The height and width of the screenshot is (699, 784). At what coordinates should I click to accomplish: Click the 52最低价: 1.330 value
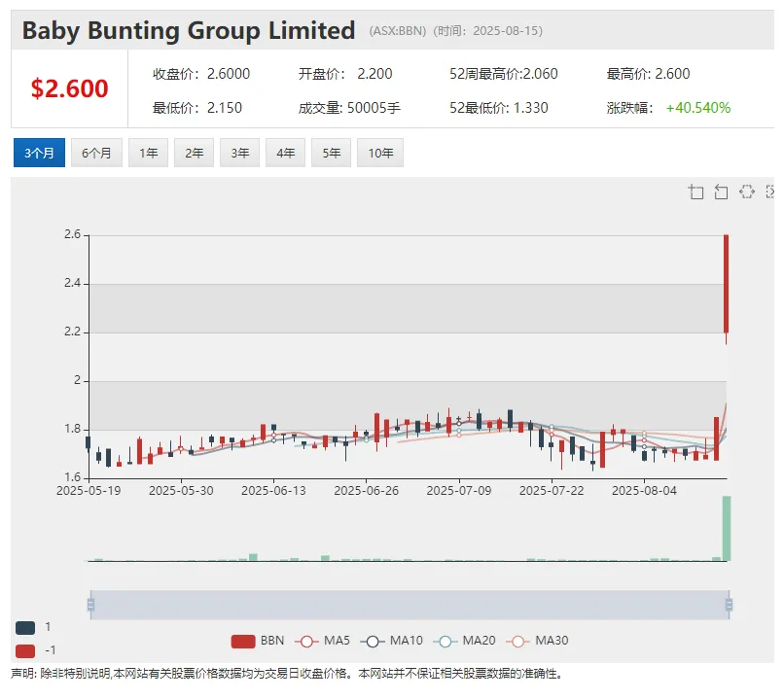498,108
